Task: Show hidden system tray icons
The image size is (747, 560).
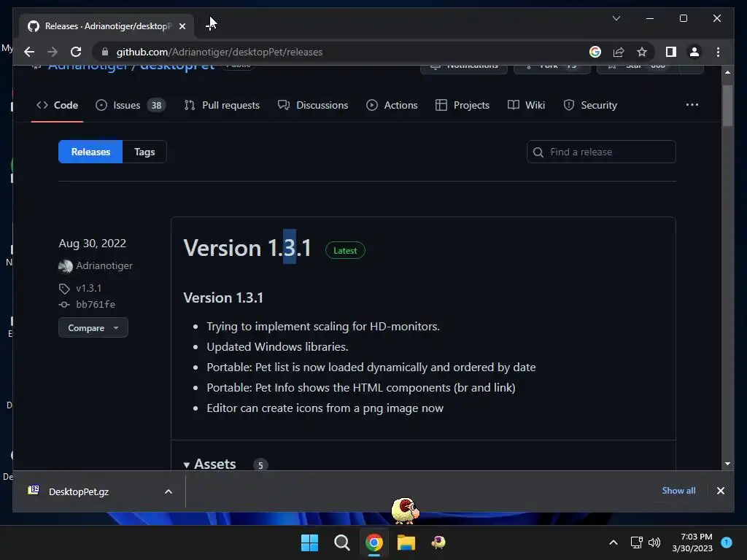Action: [613, 542]
